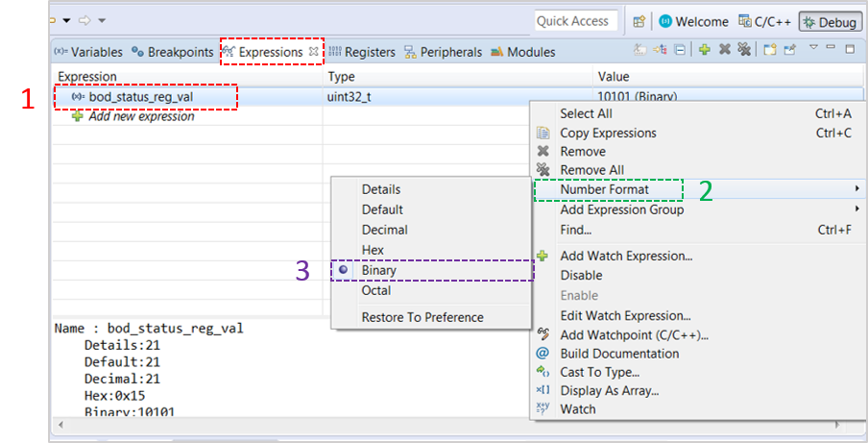Click the Quick Access search field
The width and height of the screenshot is (868, 443).
click(x=576, y=21)
